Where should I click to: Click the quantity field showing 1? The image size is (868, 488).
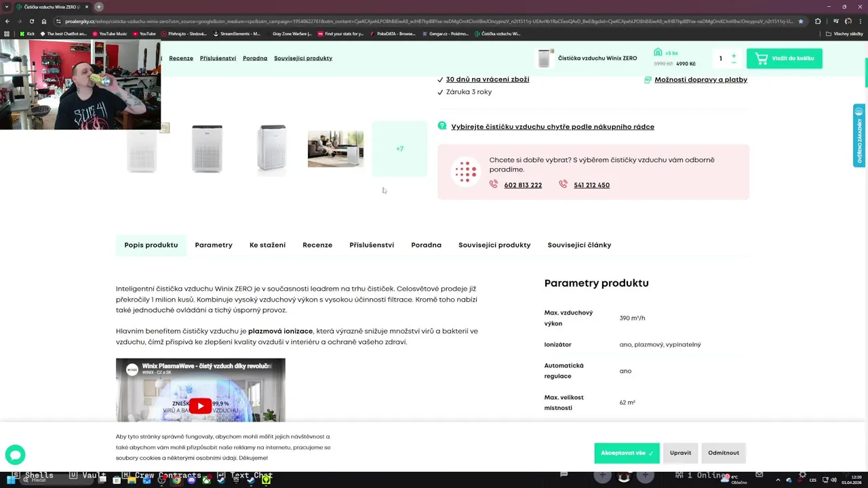(x=720, y=58)
